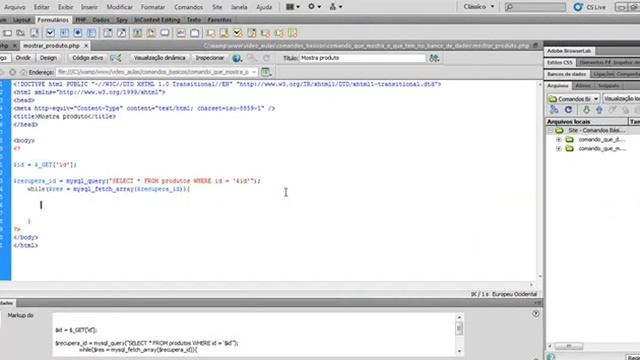Open the Arquivo menu

click(x=15, y=7)
